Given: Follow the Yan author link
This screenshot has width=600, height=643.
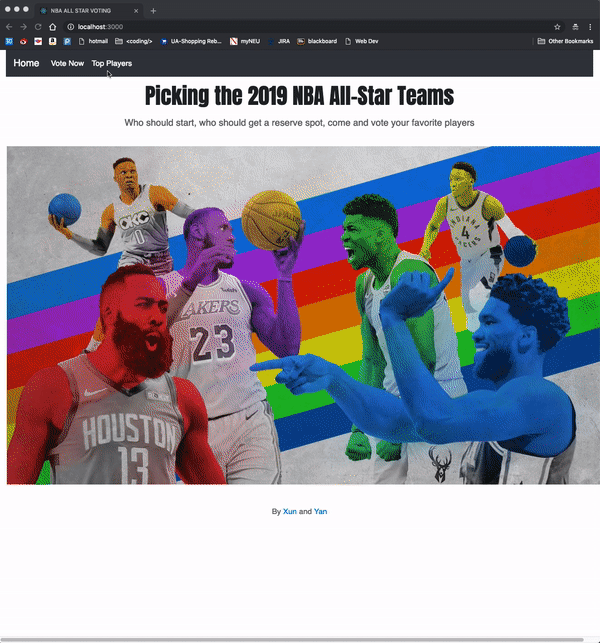Looking at the screenshot, I should (x=320, y=511).
